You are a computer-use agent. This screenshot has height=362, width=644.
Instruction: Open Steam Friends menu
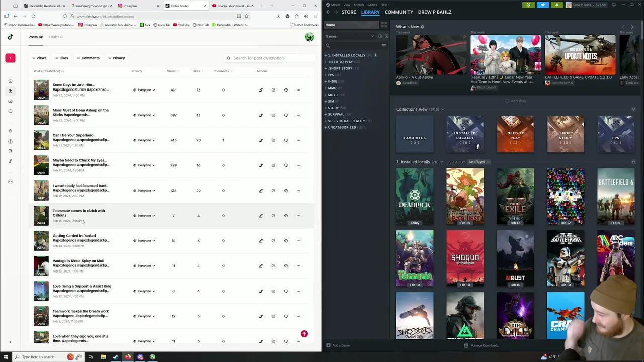coord(359,5)
